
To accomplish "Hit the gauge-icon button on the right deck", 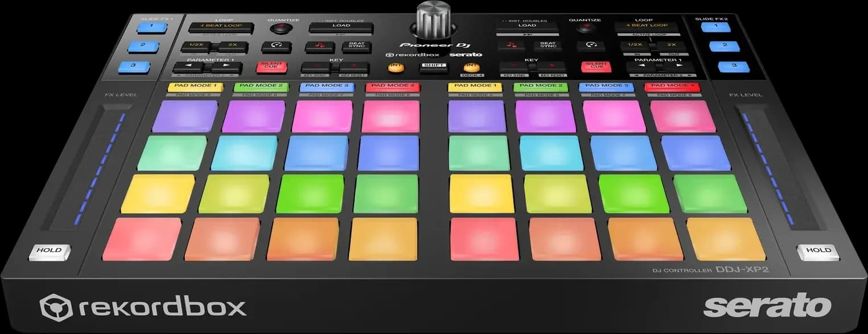I will click(x=591, y=46).
